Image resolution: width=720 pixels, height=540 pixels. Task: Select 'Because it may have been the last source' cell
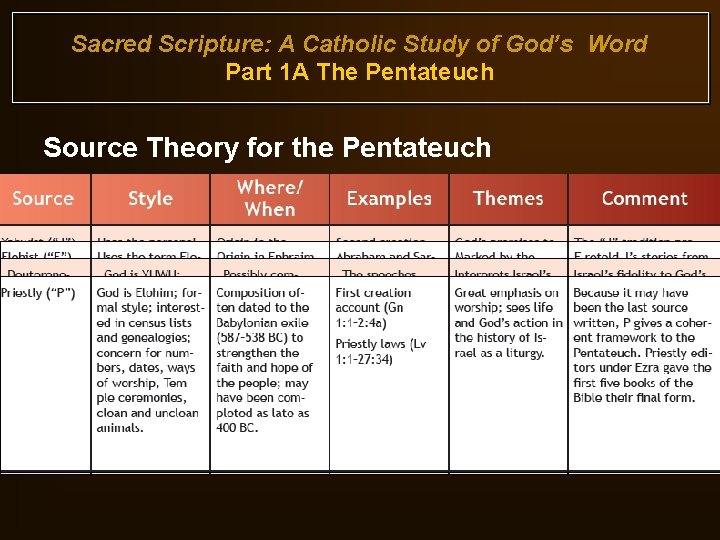pyautogui.click(x=644, y=373)
